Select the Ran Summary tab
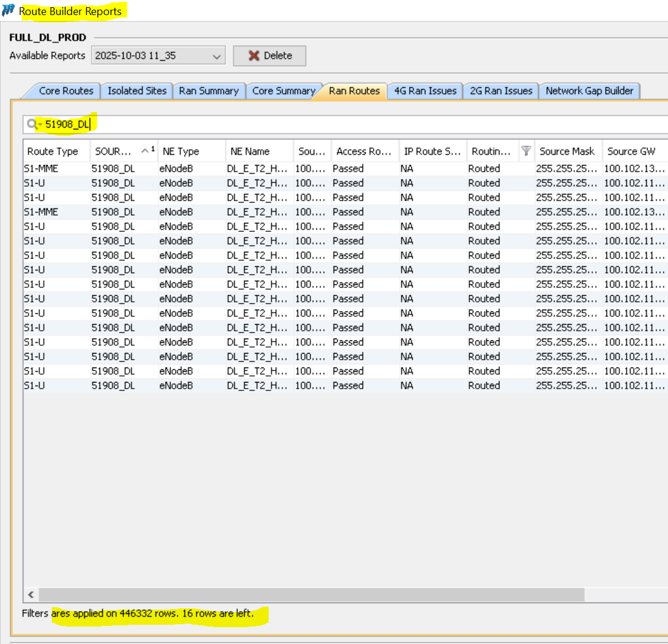The height and width of the screenshot is (644, 668). click(208, 91)
